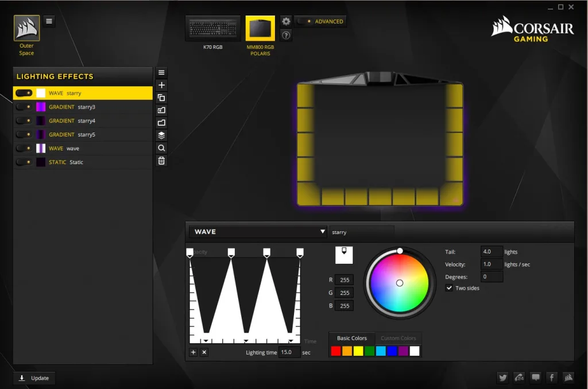Select the GRADIENT starry3 effect row
This screenshot has width=588, height=389.
pyautogui.click(x=83, y=107)
